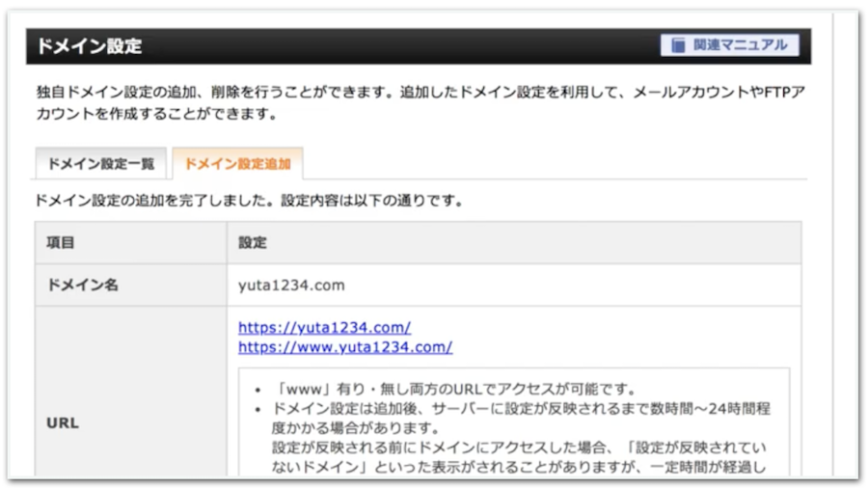Click the ドメイン名 row label
The image size is (868, 489).
pyautogui.click(x=82, y=285)
